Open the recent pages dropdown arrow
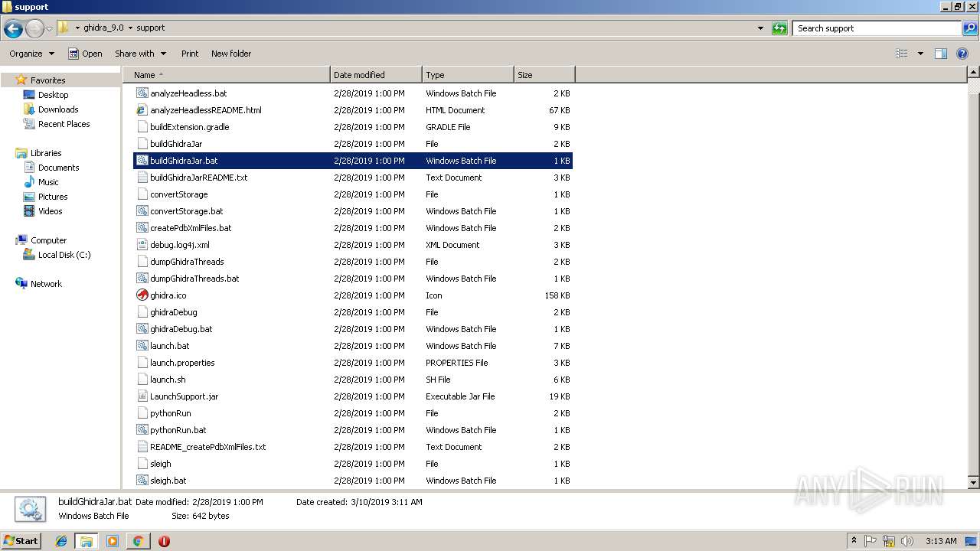Image resolution: width=980 pixels, height=551 pixels. tap(49, 29)
